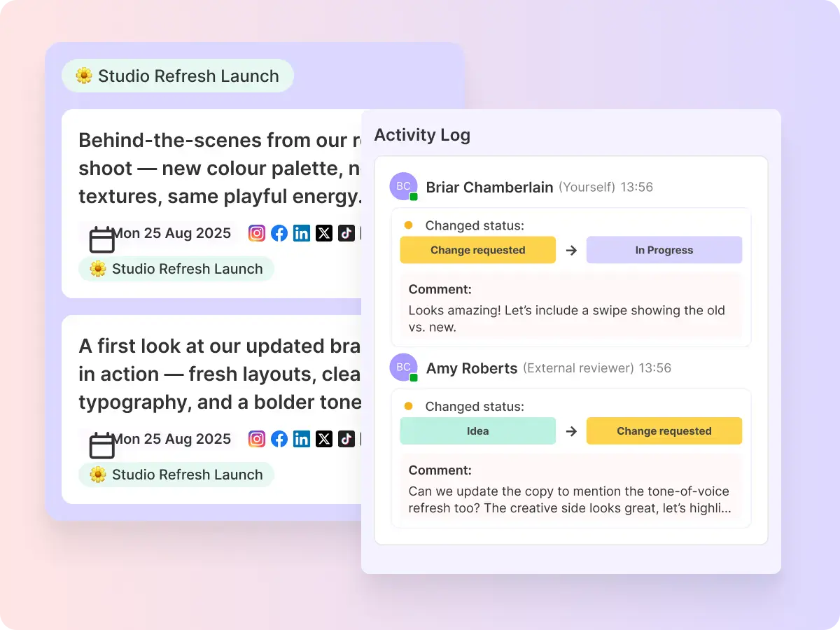Click Briar Chamberlain's avatar in the Activity Log
Image resolution: width=840 pixels, height=630 pixels.
[402, 186]
